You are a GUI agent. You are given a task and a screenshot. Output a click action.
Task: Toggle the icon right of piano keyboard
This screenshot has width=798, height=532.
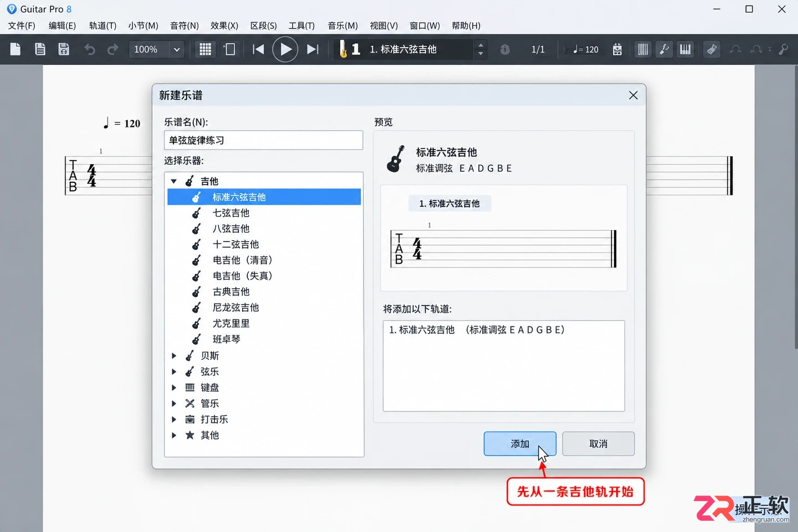[x=712, y=49]
